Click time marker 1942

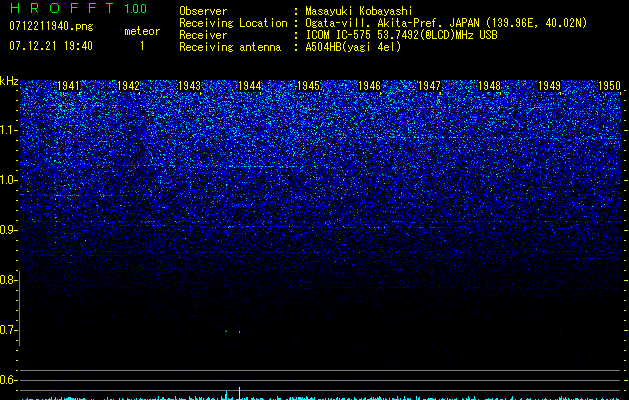(x=128, y=86)
